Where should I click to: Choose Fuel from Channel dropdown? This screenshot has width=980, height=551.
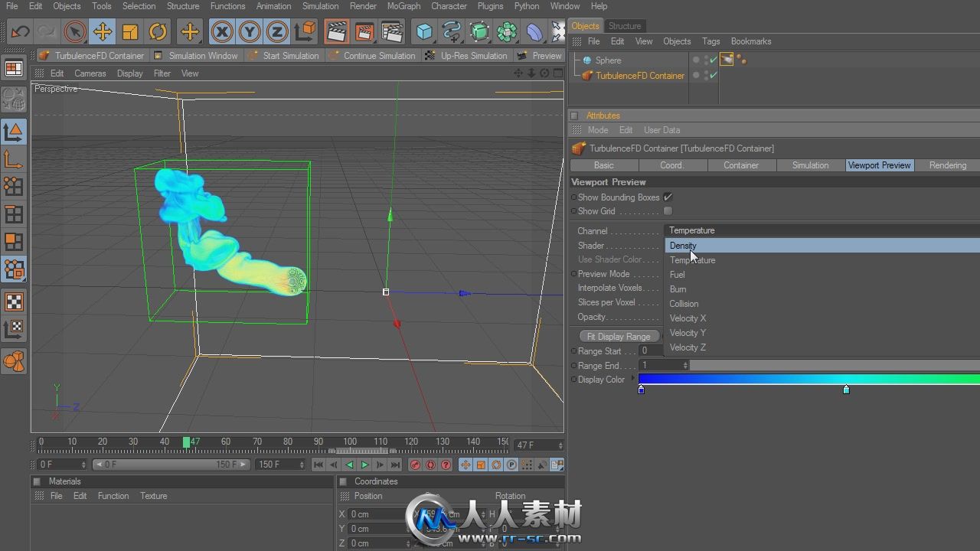pyautogui.click(x=822, y=275)
